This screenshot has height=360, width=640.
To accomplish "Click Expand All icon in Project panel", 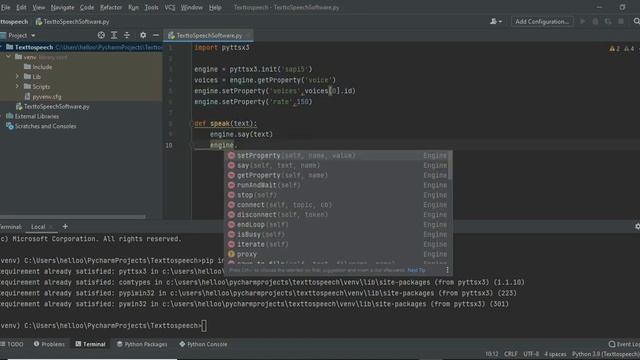I will pos(114,36).
